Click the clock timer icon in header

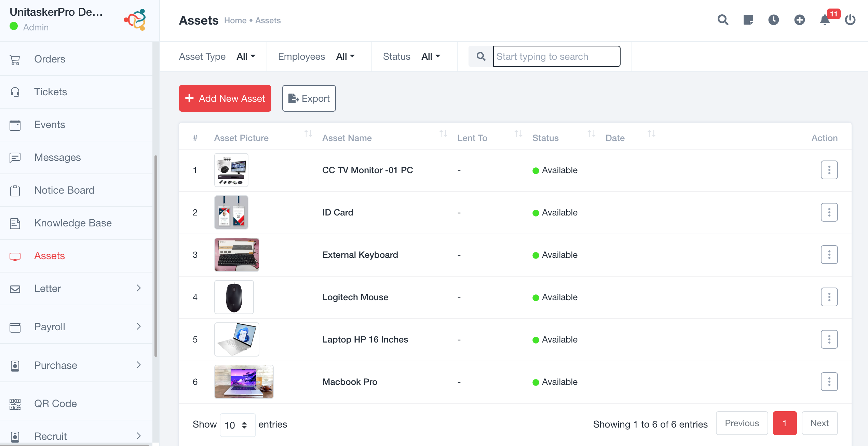[774, 20]
